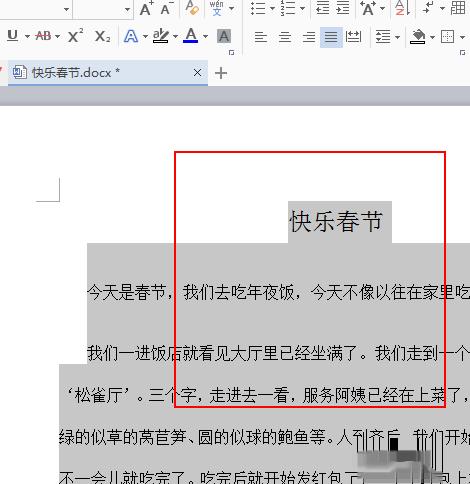This screenshot has width=470, height=484.
Task: Toggle superscript formatting
Action: (75, 35)
